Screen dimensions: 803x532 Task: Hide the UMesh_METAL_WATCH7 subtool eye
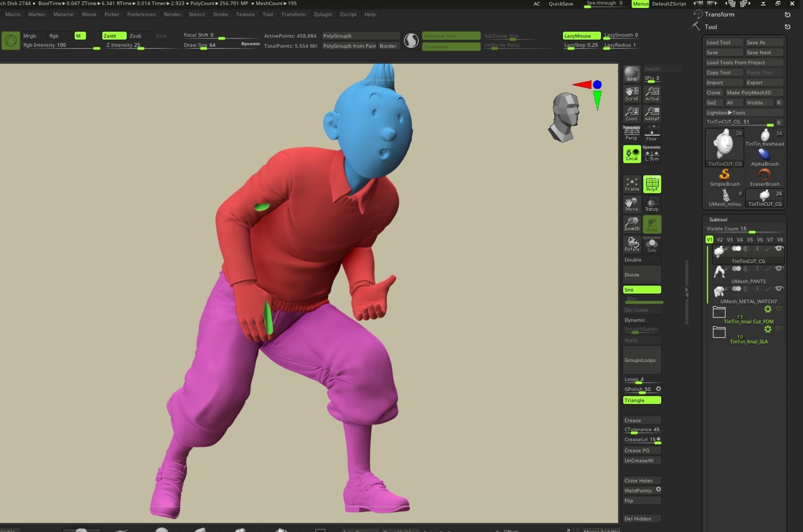[779, 289]
